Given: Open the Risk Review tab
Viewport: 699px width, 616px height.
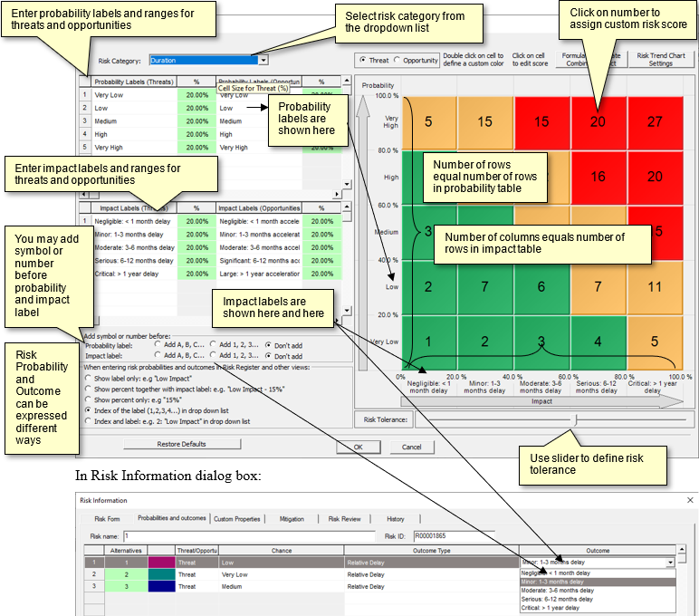Looking at the screenshot, I should pyautogui.click(x=345, y=519).
